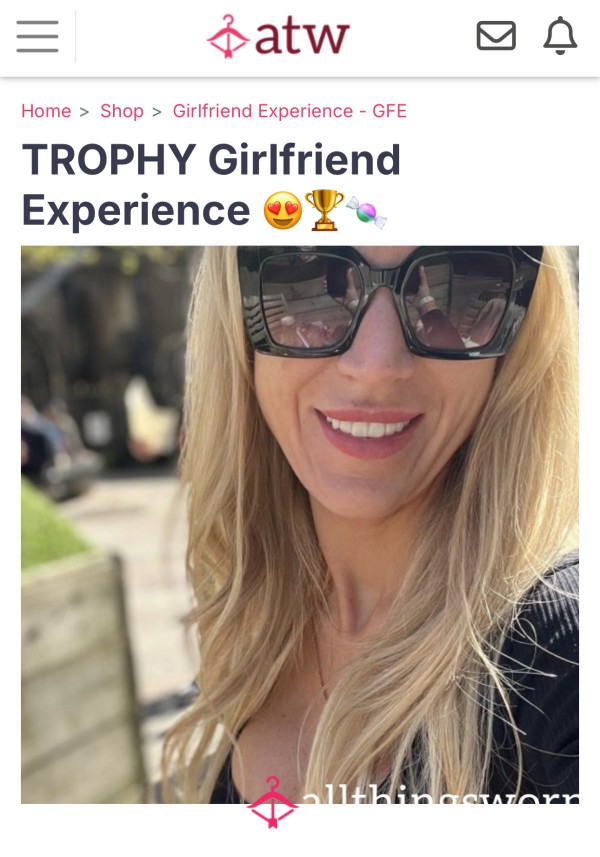
Task: Open the notifications bell
Action: 560,36
